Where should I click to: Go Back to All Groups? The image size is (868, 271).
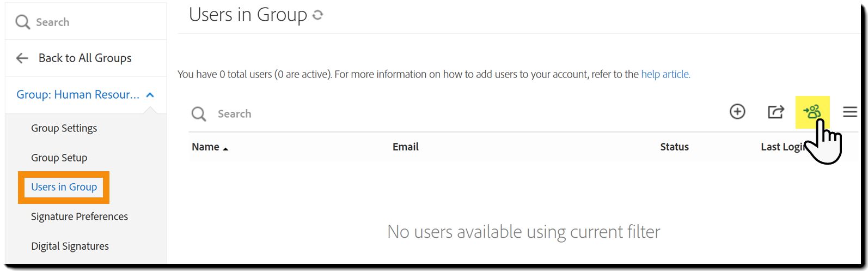pos(85,58)
